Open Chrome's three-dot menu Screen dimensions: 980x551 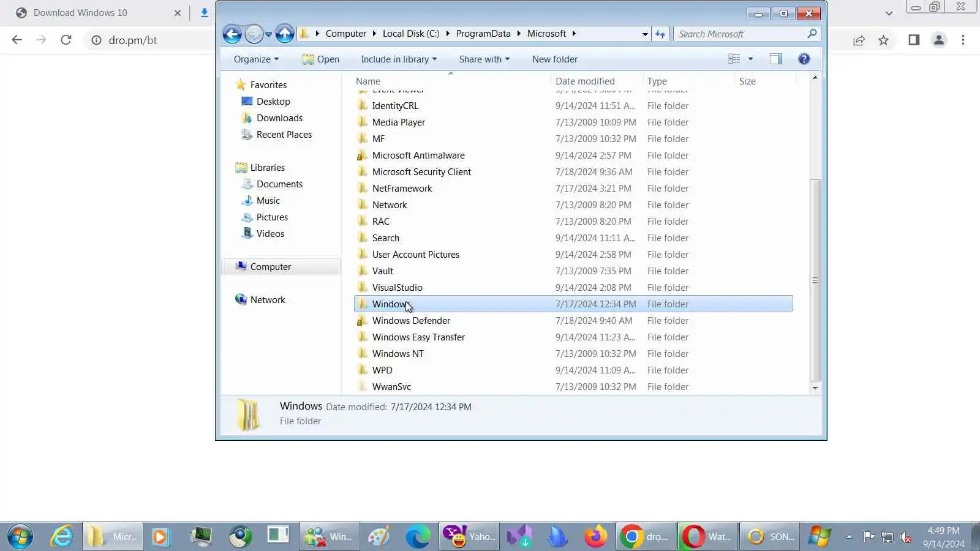(963, 40)
